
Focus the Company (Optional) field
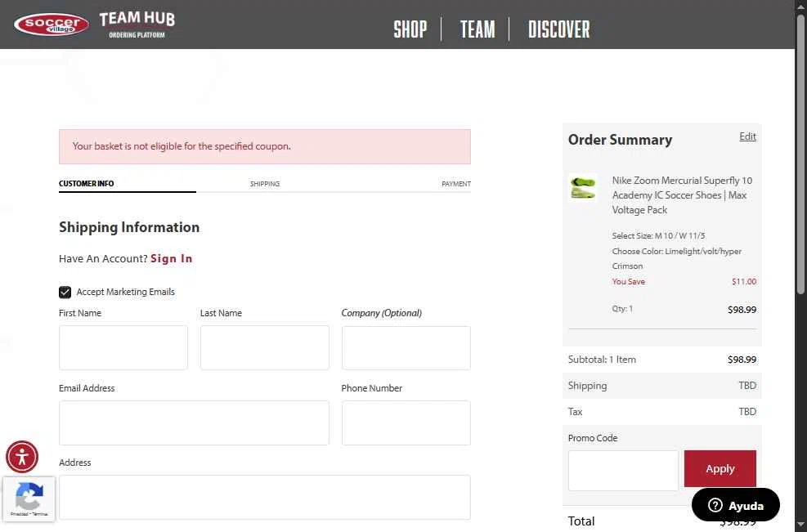pos(406,347)
